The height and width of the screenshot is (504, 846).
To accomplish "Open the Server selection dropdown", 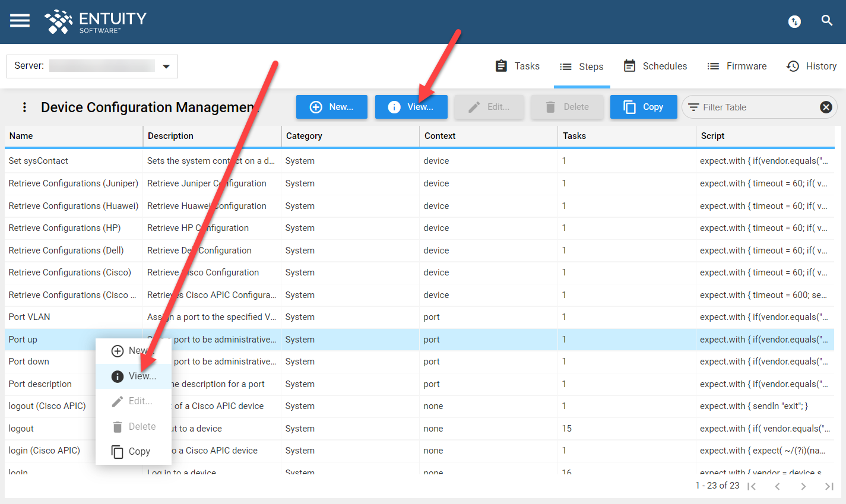I will (x=166, y=66).
